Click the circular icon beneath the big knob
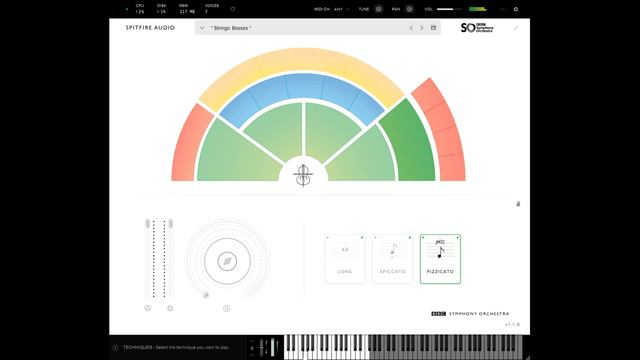This screenshot has width=640, height=360. [x=227, y=308]
